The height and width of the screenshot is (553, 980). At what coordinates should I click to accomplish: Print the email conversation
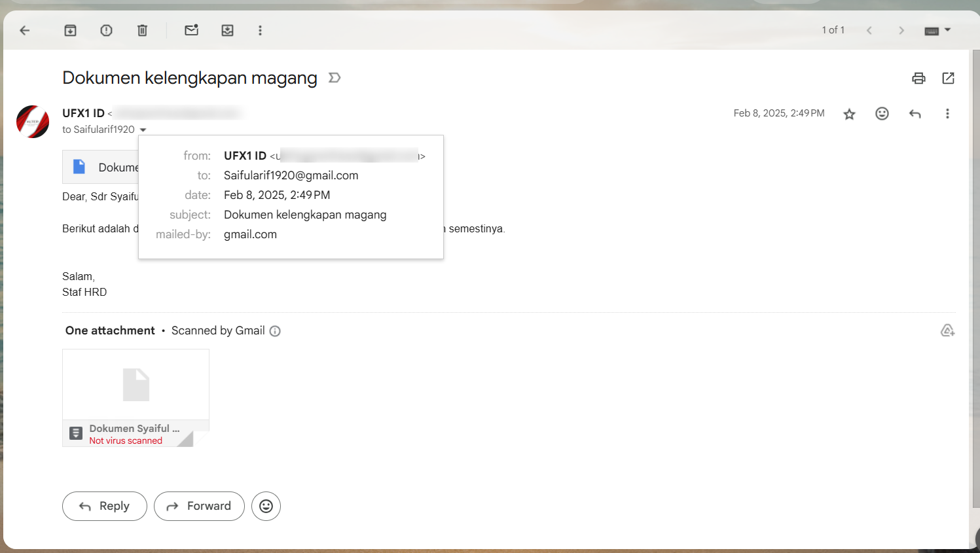coord(918,79)
